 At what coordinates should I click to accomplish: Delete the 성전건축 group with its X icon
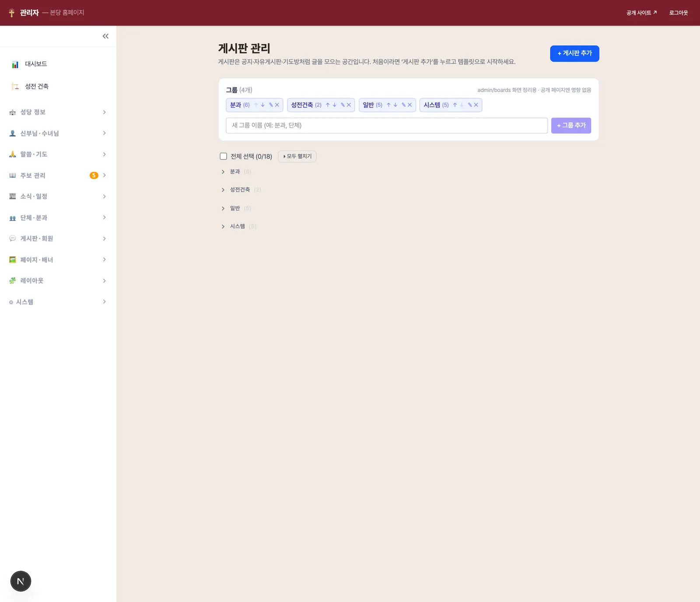click(x=349, y=105)
